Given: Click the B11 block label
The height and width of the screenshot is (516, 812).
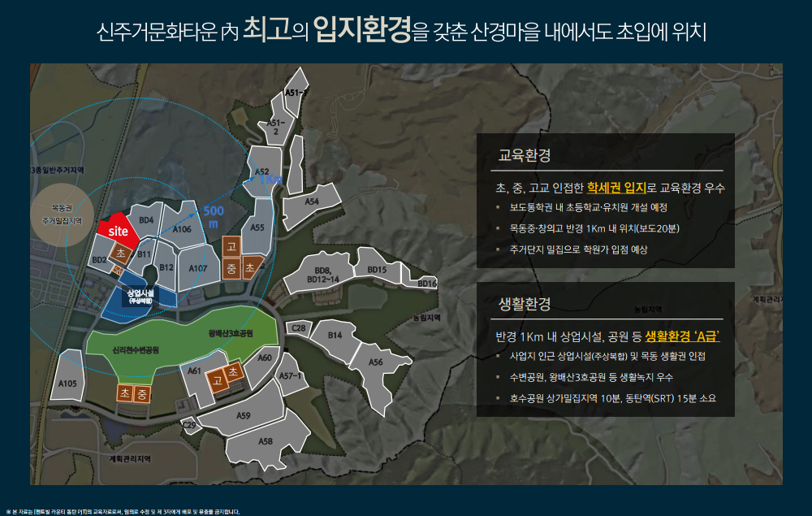Looking at the screenshot, I should 144,254.
